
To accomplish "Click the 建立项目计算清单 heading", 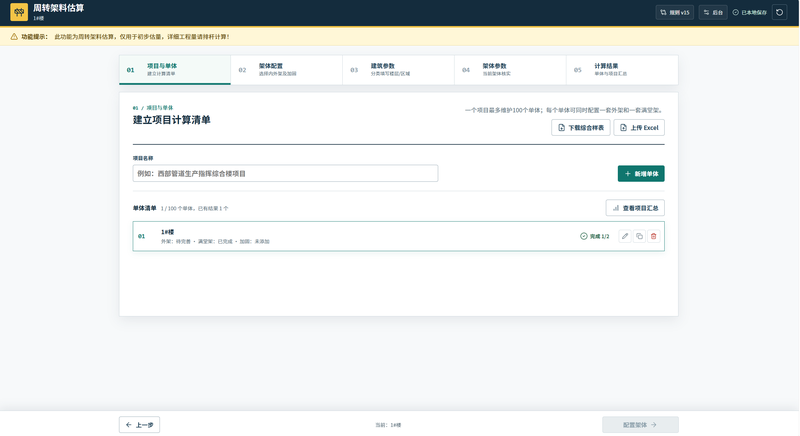I will [x=171, y=120].
